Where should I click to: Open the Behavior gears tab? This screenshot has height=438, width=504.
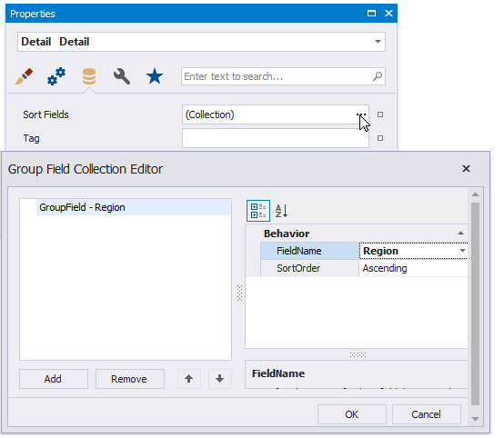coord(56,76)
